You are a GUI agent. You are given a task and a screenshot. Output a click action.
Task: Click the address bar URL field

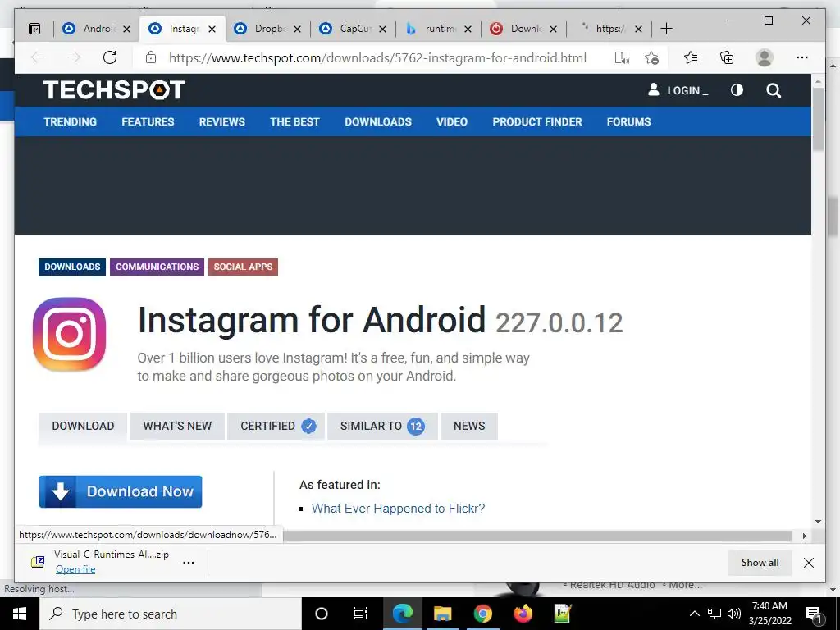pyautogui.click(x=377, y=58)
